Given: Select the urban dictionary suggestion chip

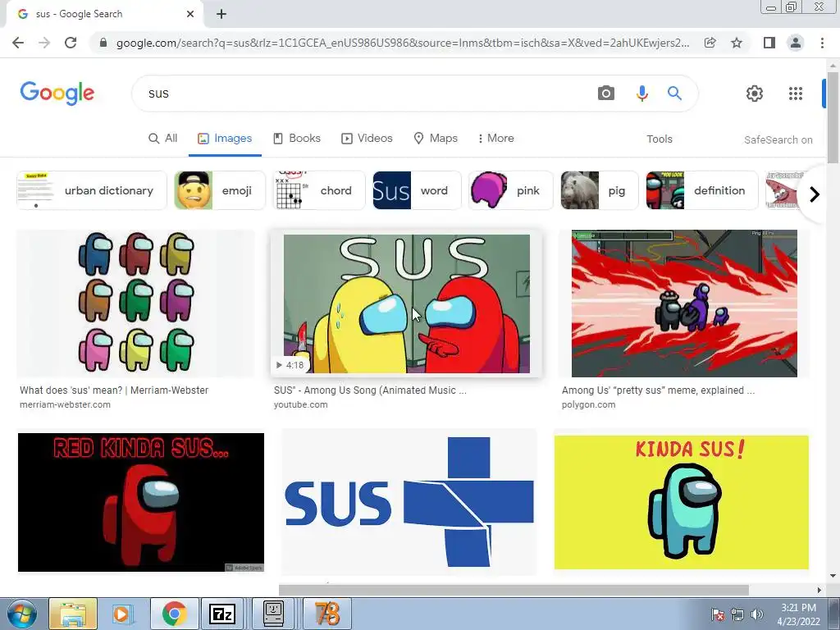Looking at the screenshot, I should pyautogui.click(x=92, y=190).
